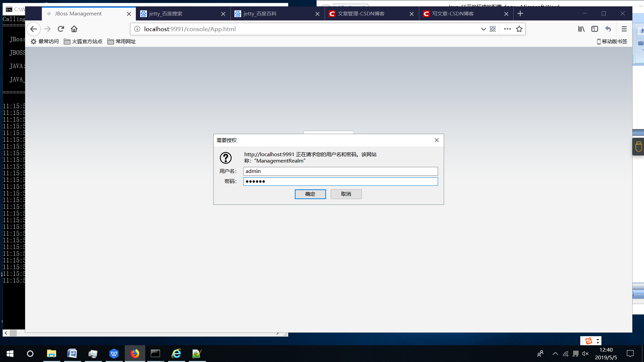This screenshot has height=362, width=644.
Task: Open the network tray icon
Action: coord(566,354)
